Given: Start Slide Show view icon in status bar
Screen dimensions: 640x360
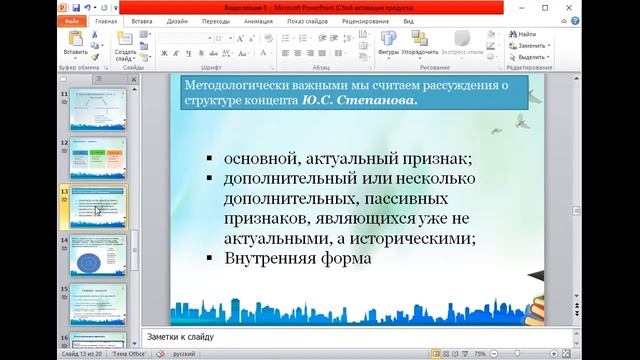Looking at the screenshot, I should pyautogui.click(x=465, y=354).
